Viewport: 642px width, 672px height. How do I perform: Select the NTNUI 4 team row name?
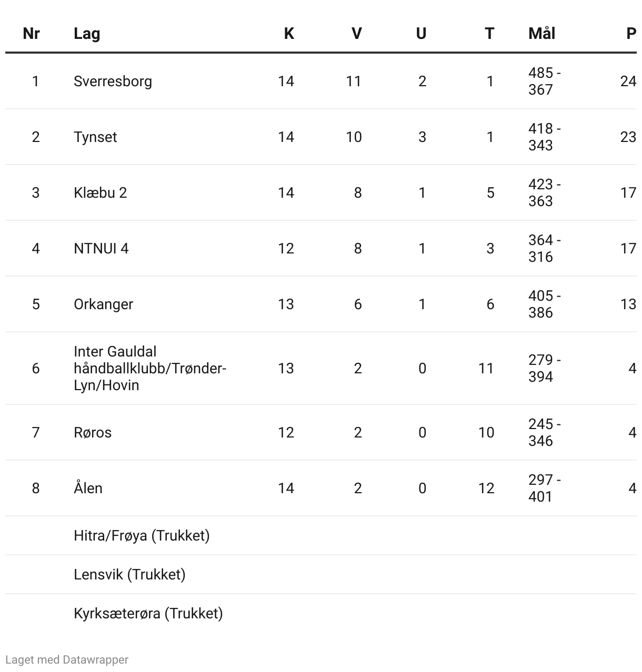pos(101,249)
